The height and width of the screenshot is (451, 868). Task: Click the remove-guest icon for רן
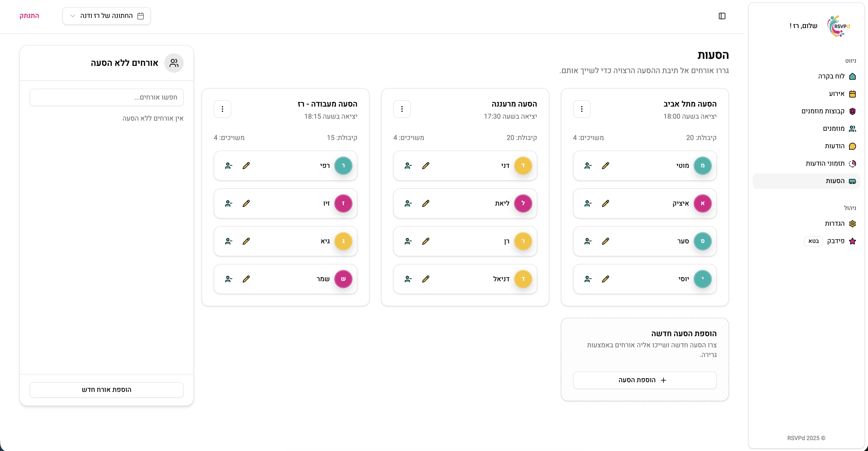pos(408,241)
